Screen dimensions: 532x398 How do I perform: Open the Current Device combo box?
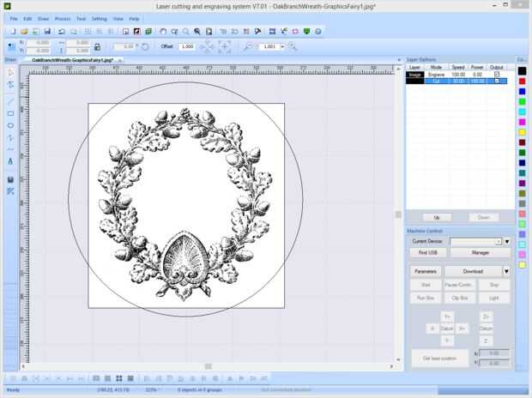[x=475, y=241]
